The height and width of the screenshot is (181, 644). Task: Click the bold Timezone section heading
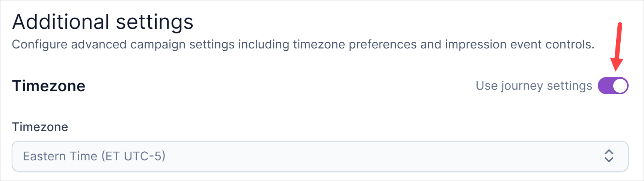click(x=49, y=86)
